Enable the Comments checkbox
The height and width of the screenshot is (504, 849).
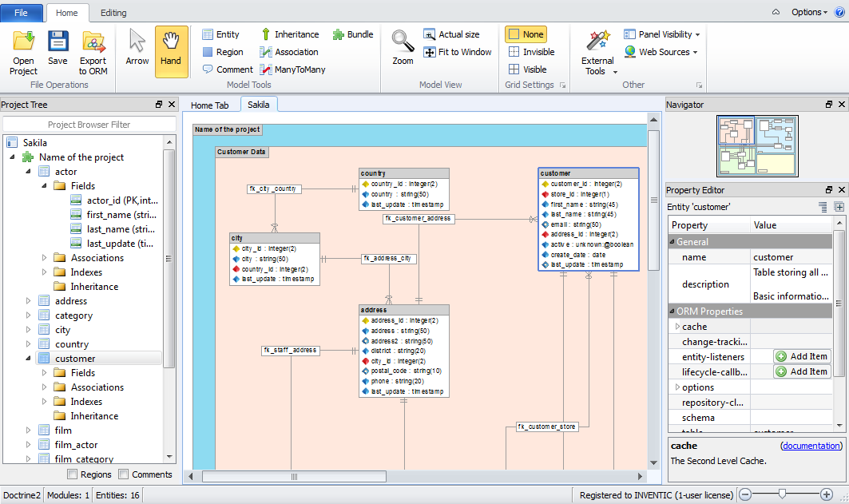124,474
